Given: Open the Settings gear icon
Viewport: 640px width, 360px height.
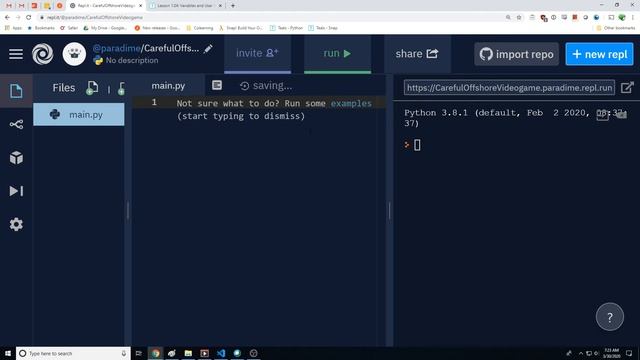Looking at the screenshot, I should pyautogui.click(x=16, y=224).
